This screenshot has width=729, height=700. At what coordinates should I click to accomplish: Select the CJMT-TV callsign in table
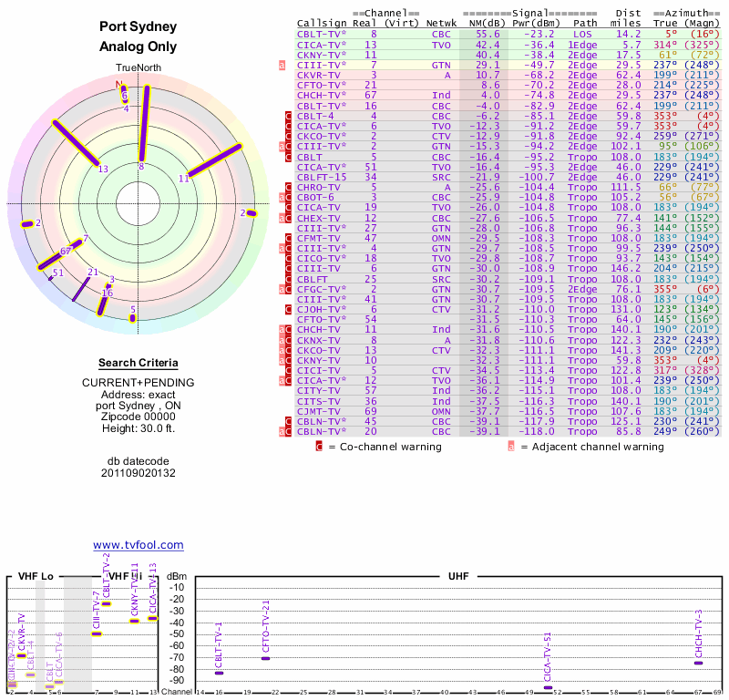(319, 411)
